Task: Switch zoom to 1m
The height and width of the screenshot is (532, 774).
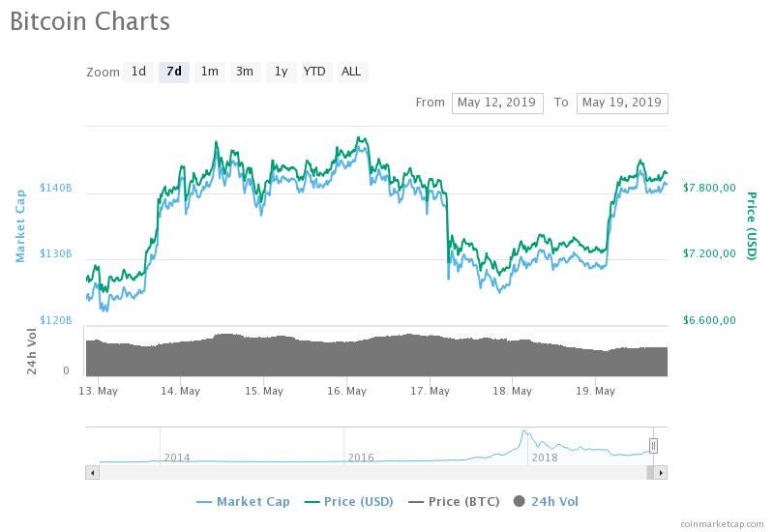Action: pyautogui.click(x=209, y=72)
